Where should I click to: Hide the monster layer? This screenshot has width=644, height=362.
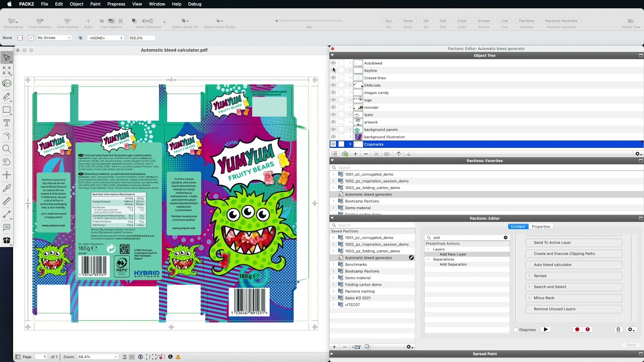[x=333, y=108]
